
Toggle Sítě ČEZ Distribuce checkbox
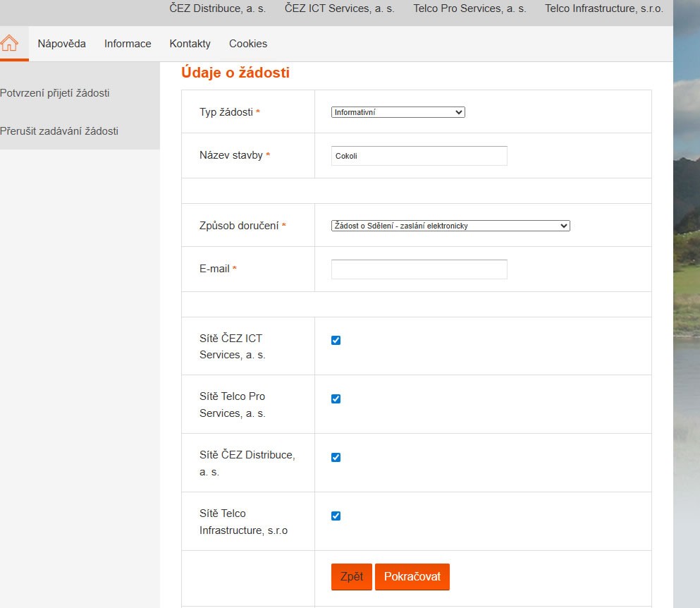point(336,458)
